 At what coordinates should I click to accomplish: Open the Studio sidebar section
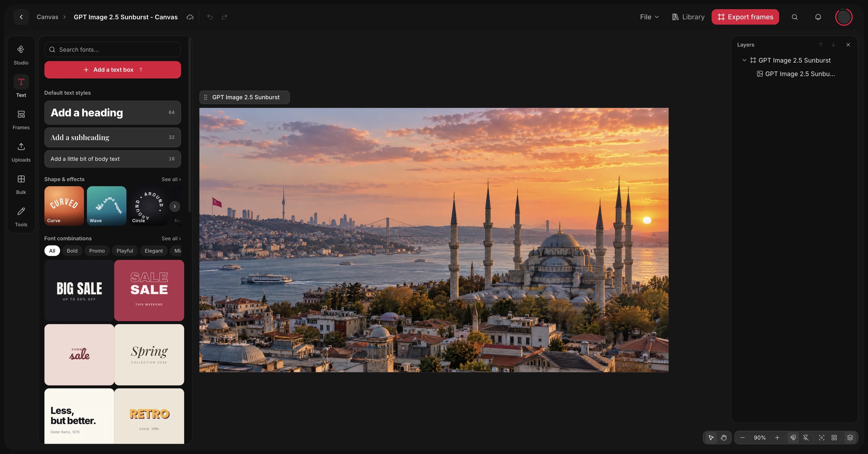click(x=21, y=55)
